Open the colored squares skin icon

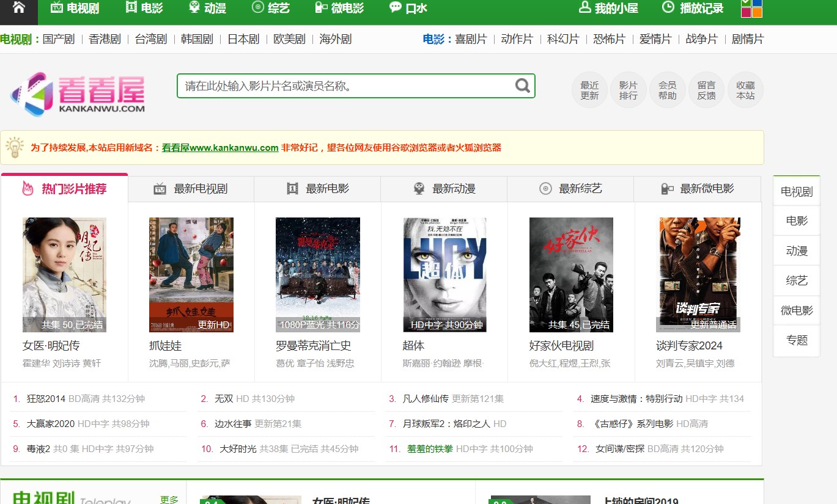point(751,8)
